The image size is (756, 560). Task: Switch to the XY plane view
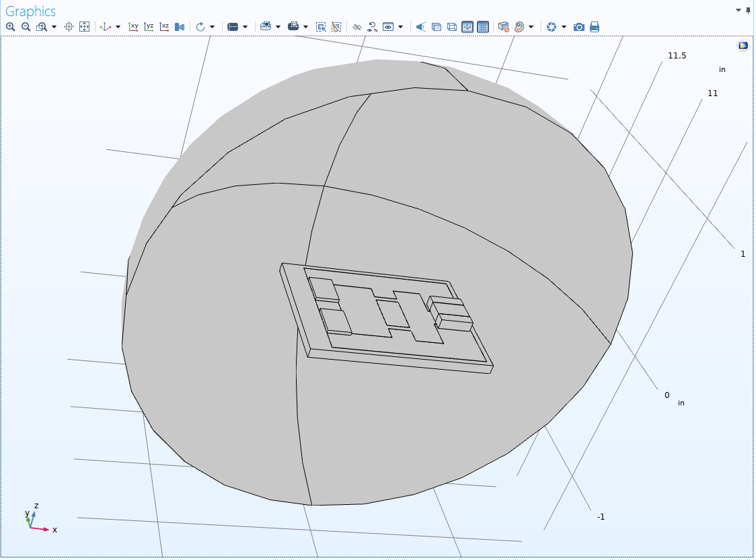pyautogui.click(x=134, y=27)
